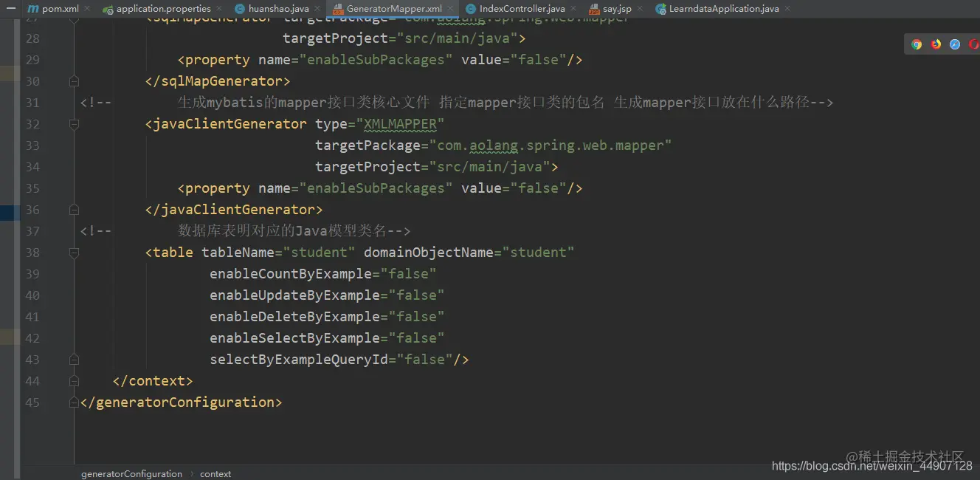Close the application.properties tab
The image size is (980, 480).
tap(219, 9)
